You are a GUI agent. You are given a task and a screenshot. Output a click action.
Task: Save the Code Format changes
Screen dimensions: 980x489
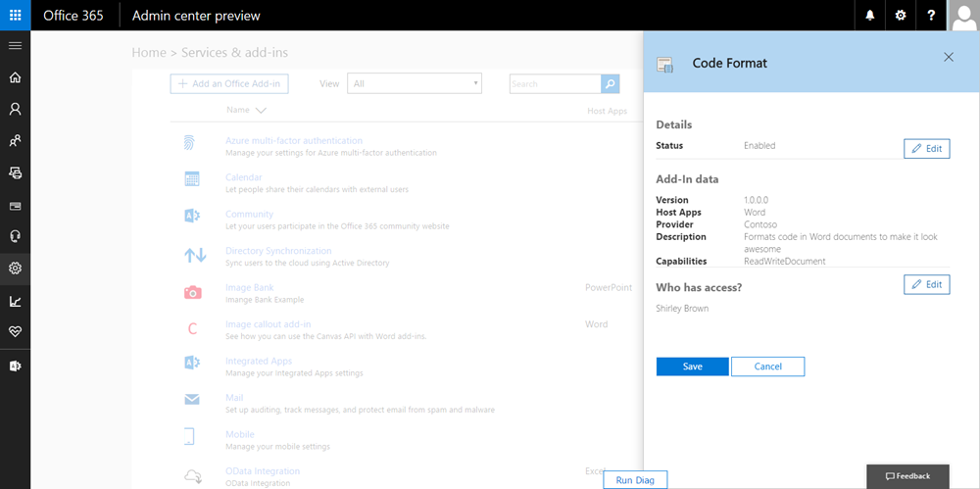693,367
